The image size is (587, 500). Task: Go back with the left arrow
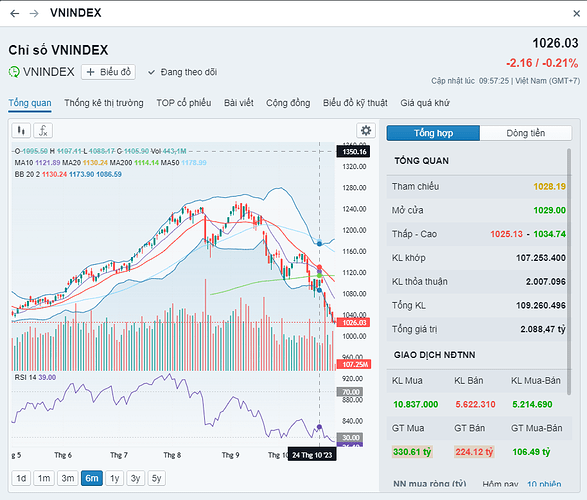click(15, 13)
